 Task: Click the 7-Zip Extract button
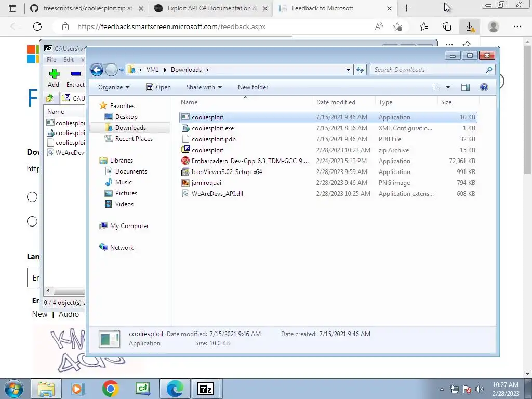point(75,78)
